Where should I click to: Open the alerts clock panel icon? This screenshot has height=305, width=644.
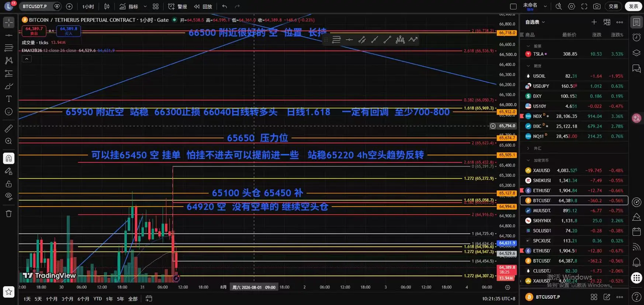click(x=637, y=37)
